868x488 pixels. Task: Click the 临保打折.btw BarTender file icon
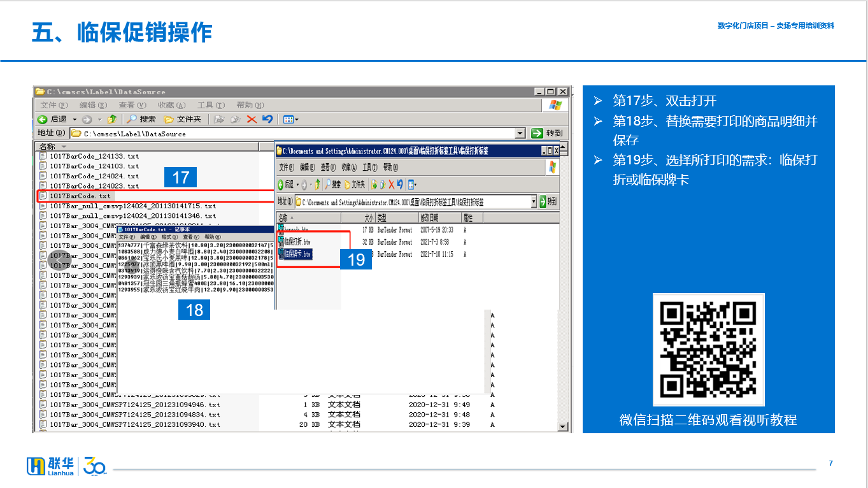click(x=281, y=242)
